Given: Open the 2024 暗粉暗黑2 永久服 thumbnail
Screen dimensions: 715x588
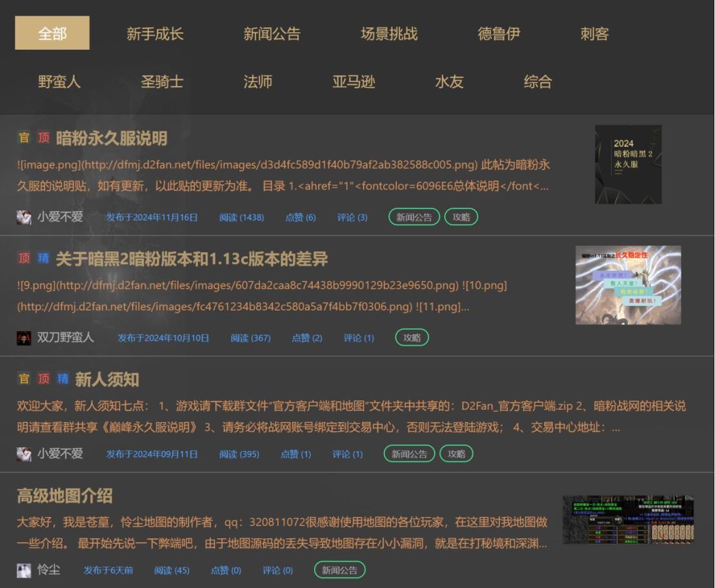Looking at the screenshot, I should coord(628,165).
